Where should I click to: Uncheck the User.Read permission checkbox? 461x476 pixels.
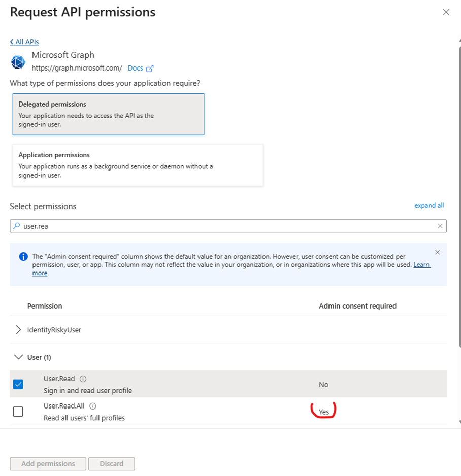pos(18,384)
